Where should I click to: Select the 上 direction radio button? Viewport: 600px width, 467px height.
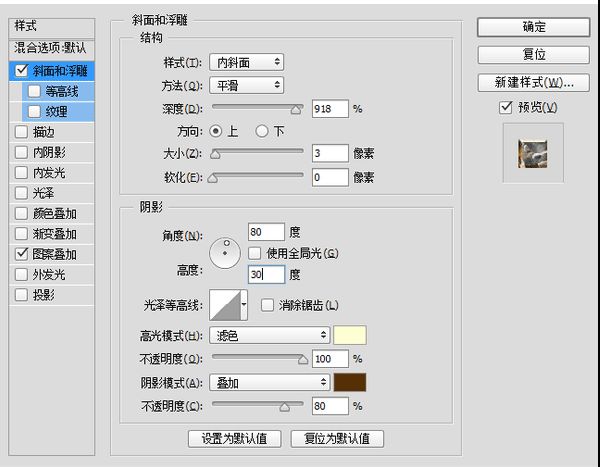216,131
